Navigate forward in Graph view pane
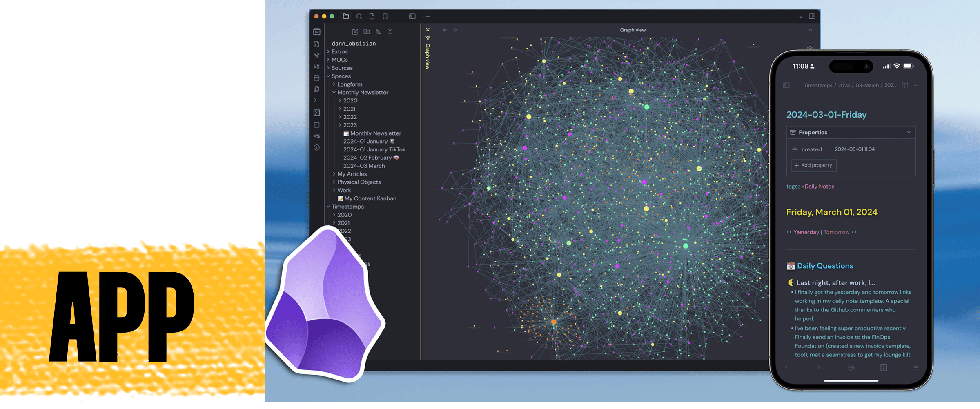The width and height of the screenshot is (980, 409). (455, 30)
